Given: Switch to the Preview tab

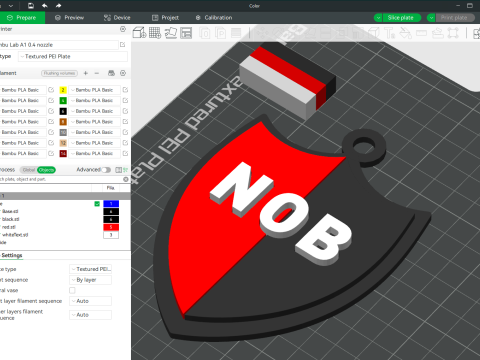Looking at the screenshot, I should click(x=69, y=18).
